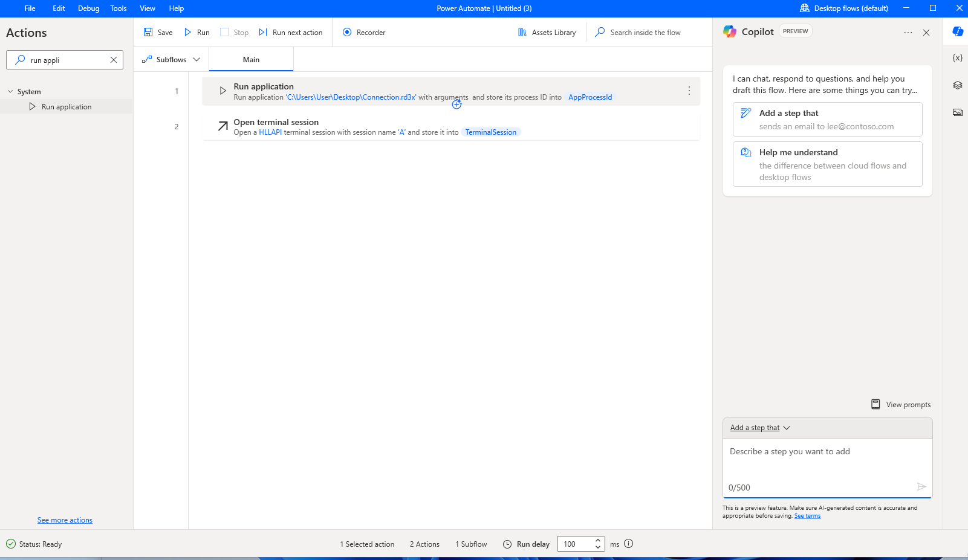
Task: Click '1 Selected action' status text
Action: [367, 544]
